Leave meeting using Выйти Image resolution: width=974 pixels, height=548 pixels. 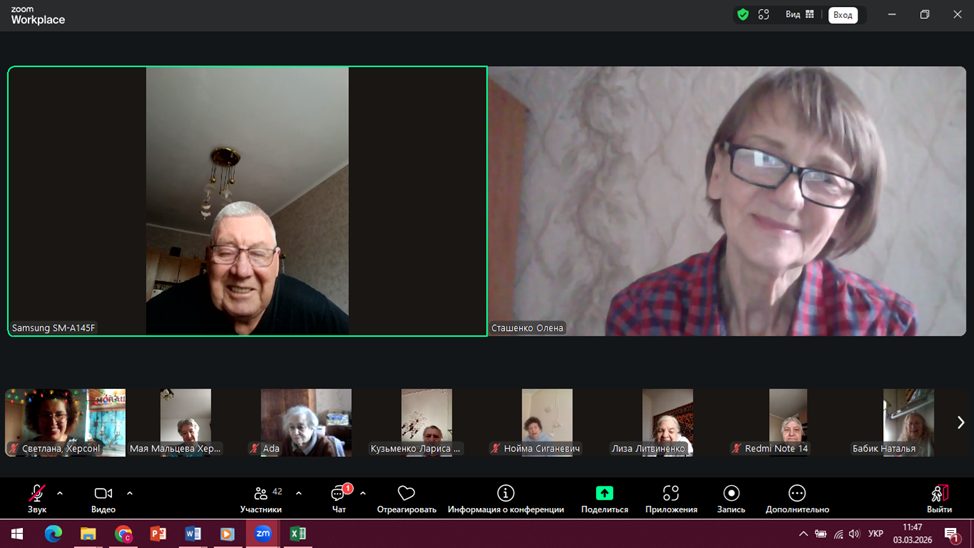click(939, 494)
